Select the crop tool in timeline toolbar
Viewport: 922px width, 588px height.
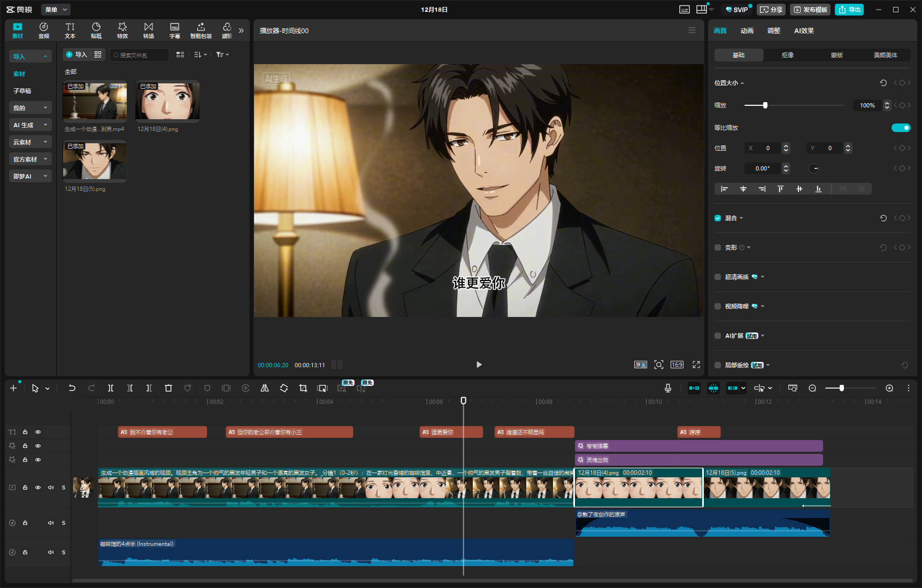point(303,388)
